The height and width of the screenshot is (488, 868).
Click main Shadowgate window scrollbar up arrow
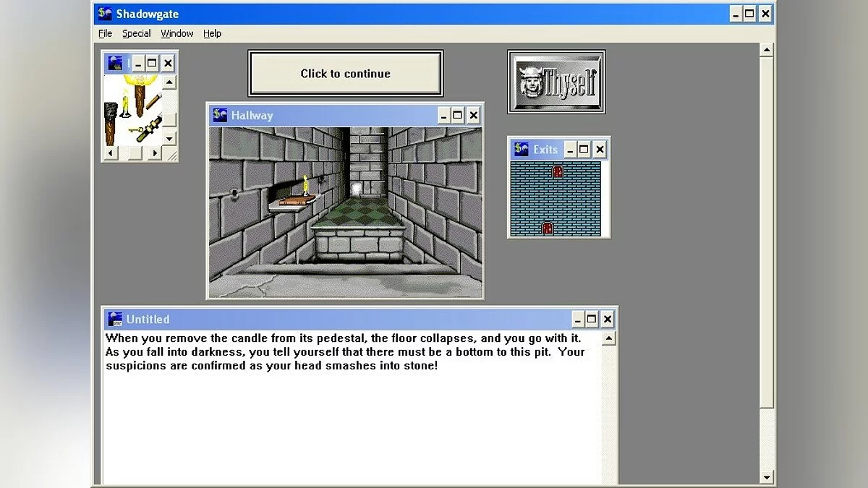(767, 50)
